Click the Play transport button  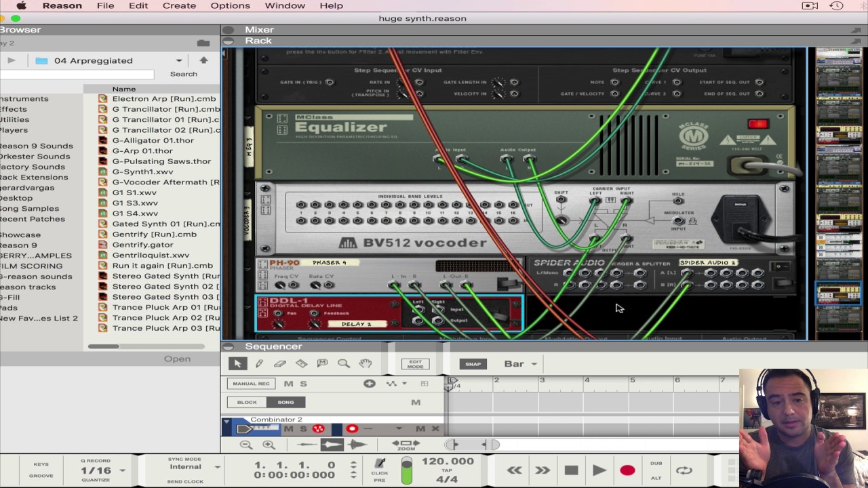(x=599, y=470)
